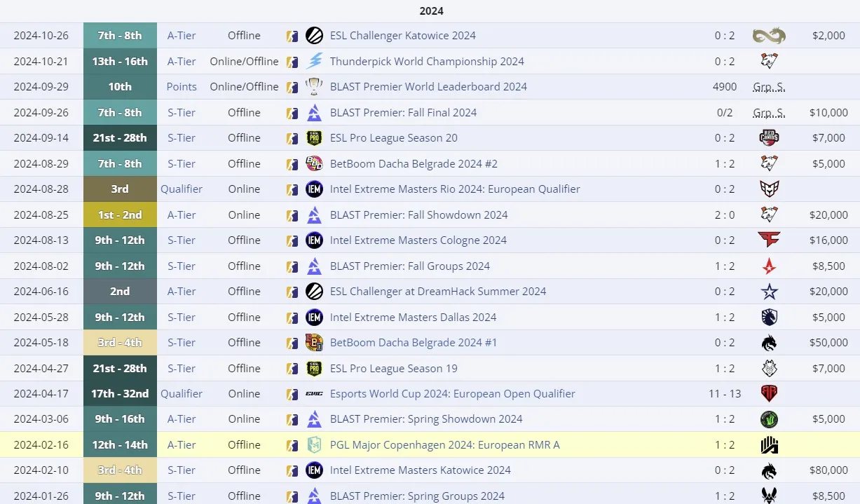Screen dimensions: 860x504
Task: Click the CS2 game icon in Thunderpick World Championship row
Action: tap(292, 62)
